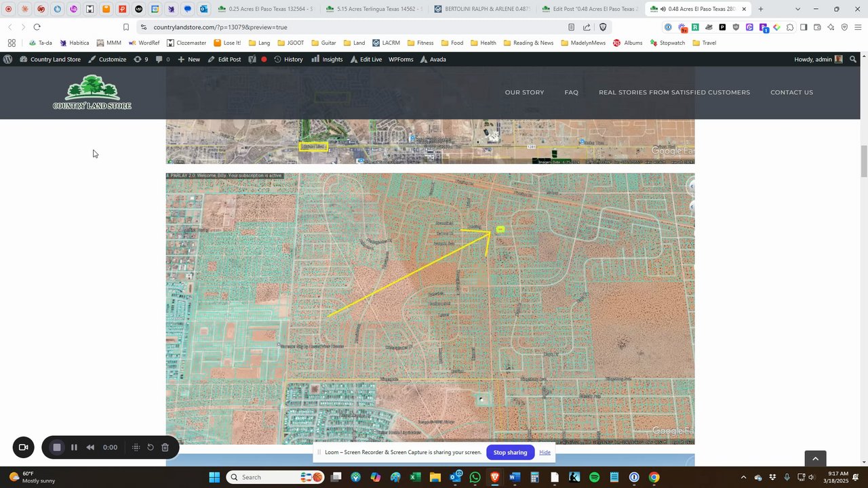Open the Guitar bookmarks folder

click(323, 43)
